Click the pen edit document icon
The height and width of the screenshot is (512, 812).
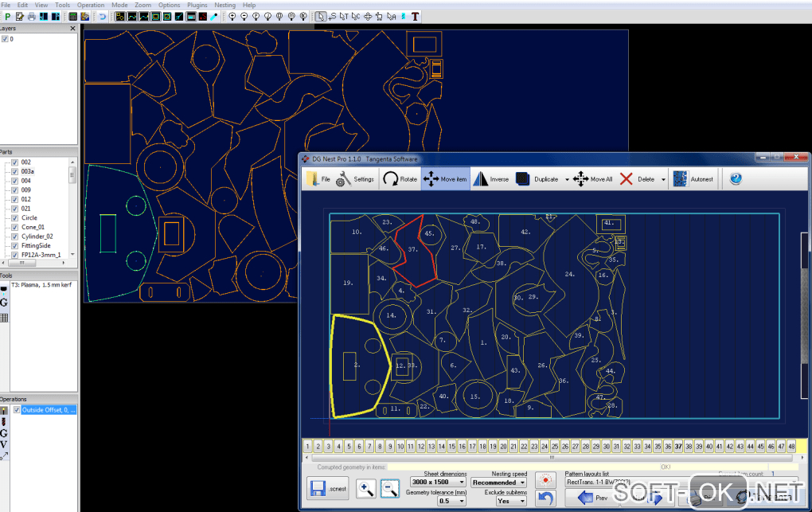coord(20,17)
